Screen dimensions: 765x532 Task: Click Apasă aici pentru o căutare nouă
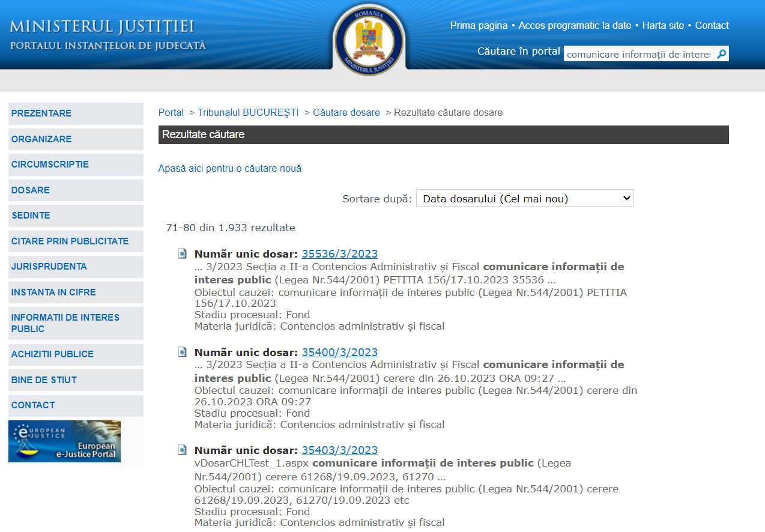click(230, 169)
